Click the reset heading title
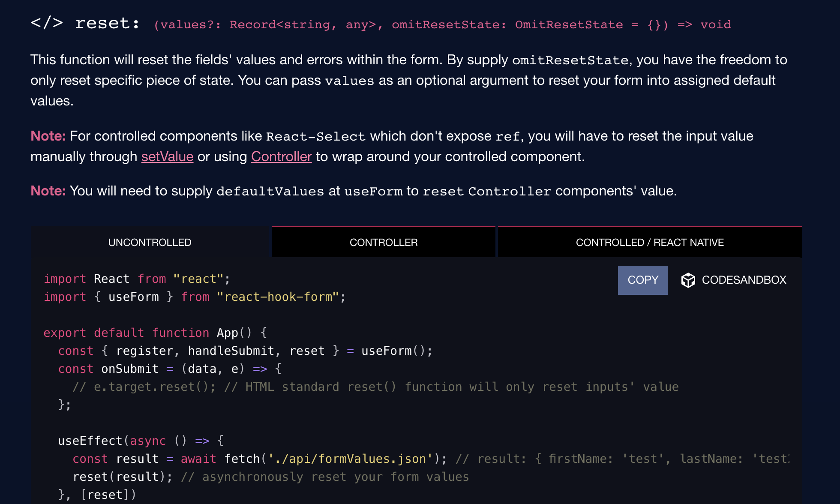This screenshot has height=504, width=840. point(106,24)
